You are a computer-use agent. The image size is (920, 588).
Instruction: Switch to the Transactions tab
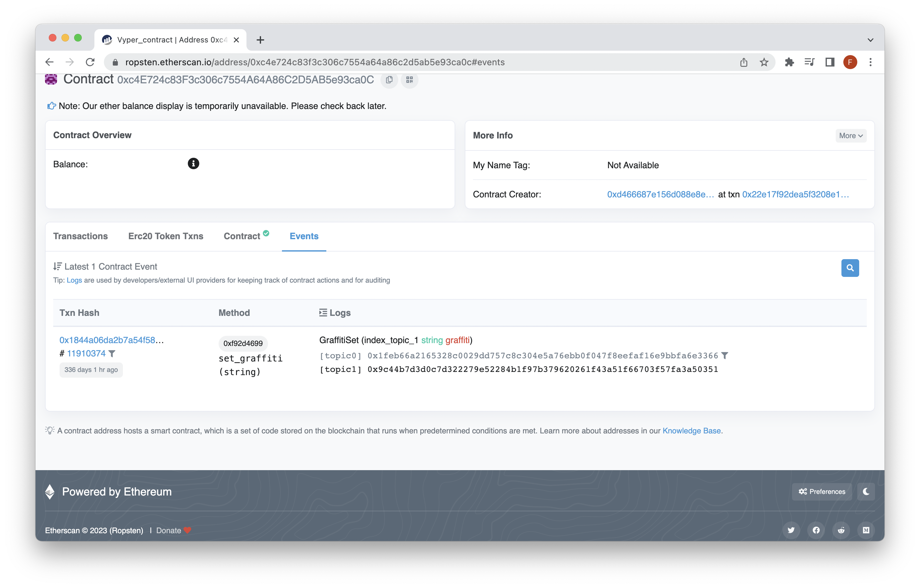pyautogui.click(x=80, y=236)
